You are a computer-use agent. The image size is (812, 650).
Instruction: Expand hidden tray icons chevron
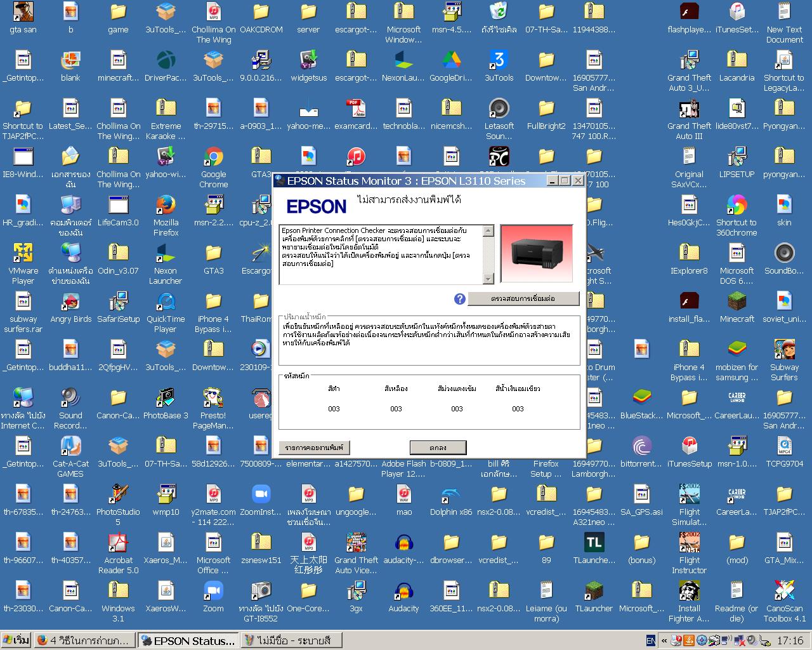click(664, 640)
